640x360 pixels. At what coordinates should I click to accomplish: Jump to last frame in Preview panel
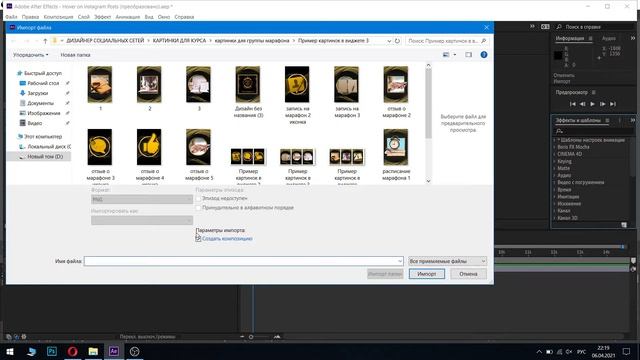[613, 104]
